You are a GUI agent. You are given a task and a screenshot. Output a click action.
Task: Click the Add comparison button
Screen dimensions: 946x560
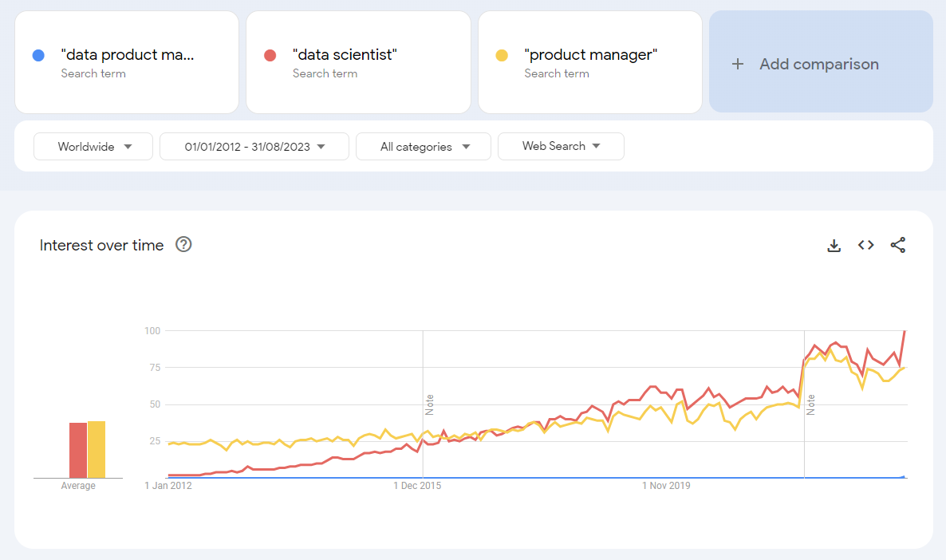tap(820, 63)
